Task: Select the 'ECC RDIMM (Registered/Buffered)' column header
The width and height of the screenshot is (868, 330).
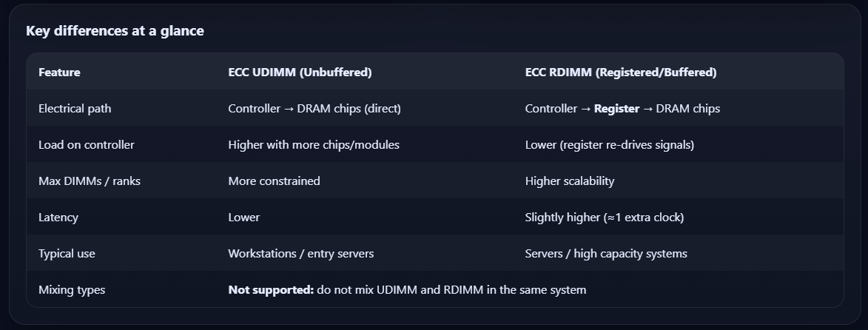Action: (x=620, y=73)
